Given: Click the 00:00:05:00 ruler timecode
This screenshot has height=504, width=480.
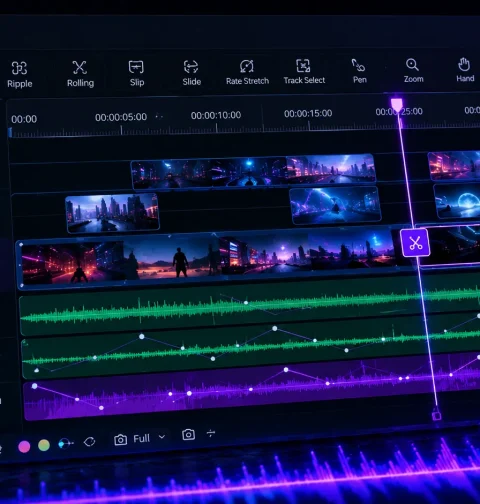Looking at the screenshot, I should (121, 117).
